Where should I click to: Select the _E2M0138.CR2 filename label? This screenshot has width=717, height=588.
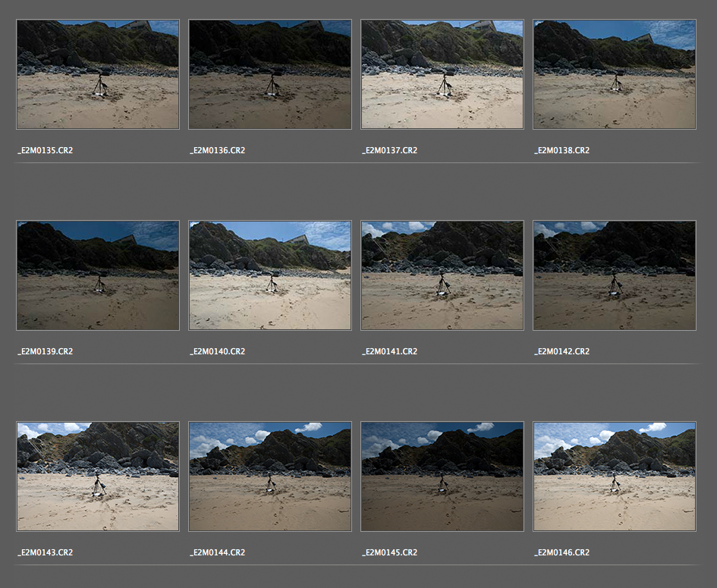pyautogui.click(x=562, y=150)
